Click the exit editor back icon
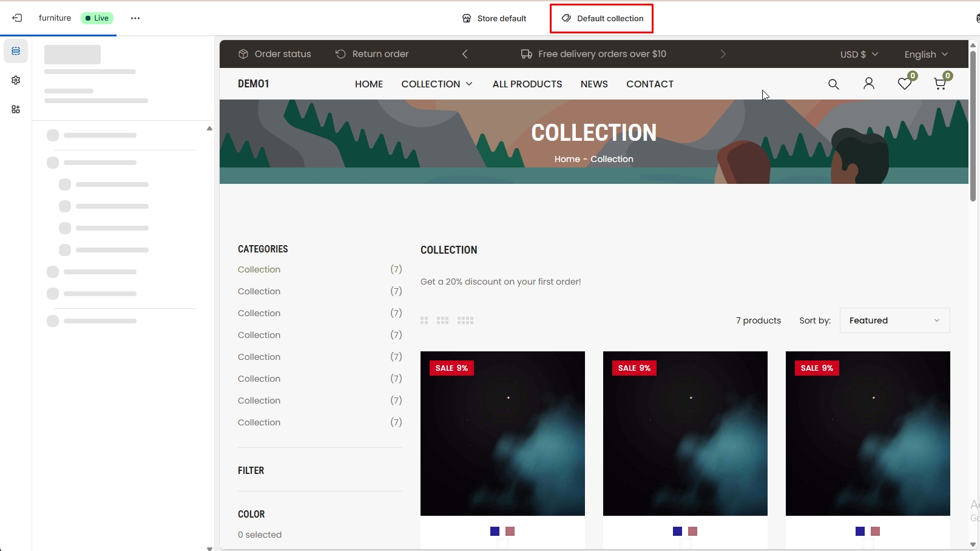Image resolution: width=980 pixels, height=551 pixels. point(17,18)
